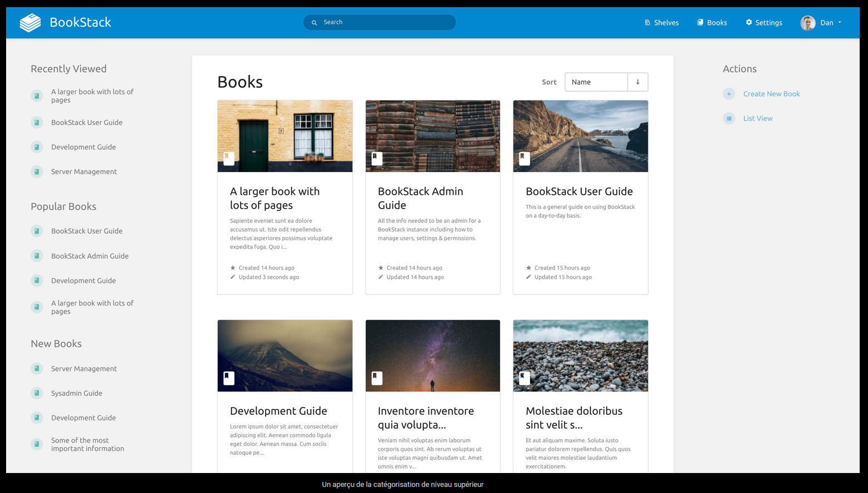The height and width of the screenshot is (493, 868).
Task: Click book icon next to Sysadmin Guide
Action: [x=37, y=393]
